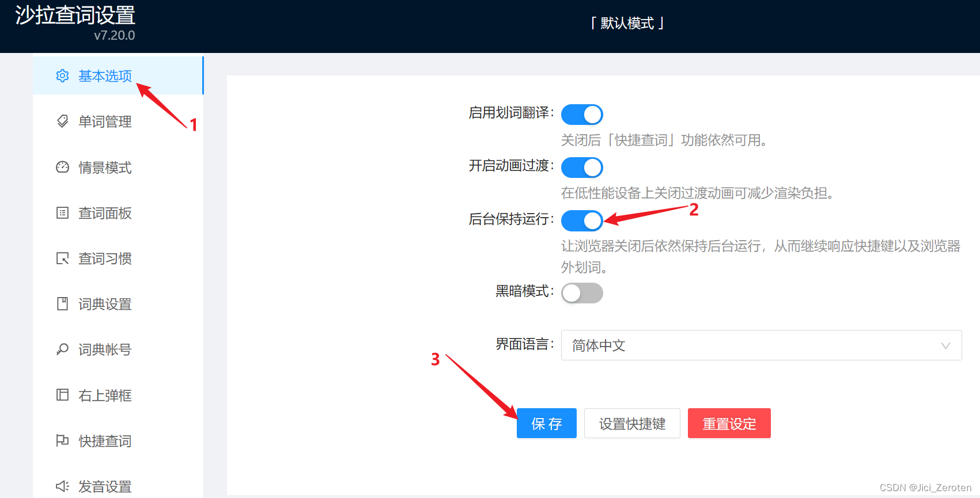The image size is (980, 498).
Task: Click the cursor-box icon beside 查词习惯
Action: tap(62, 258)
